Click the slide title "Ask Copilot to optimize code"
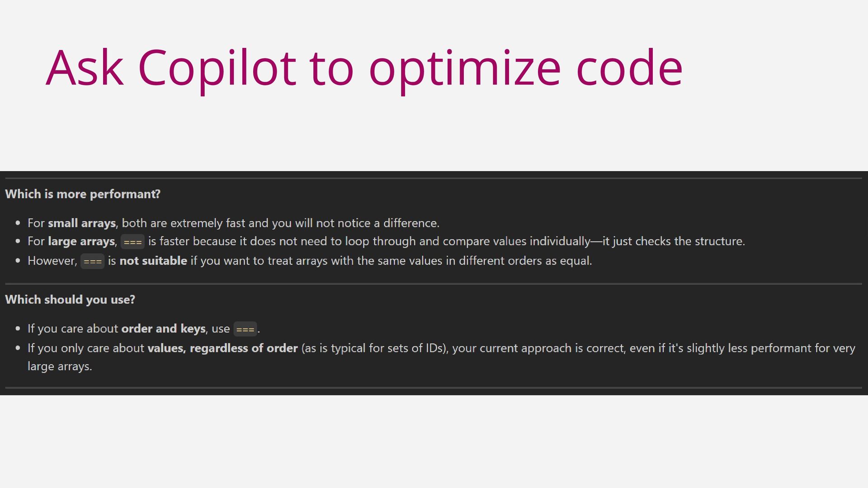This screenshot has width=868, height=488. (x=364, y=68)
